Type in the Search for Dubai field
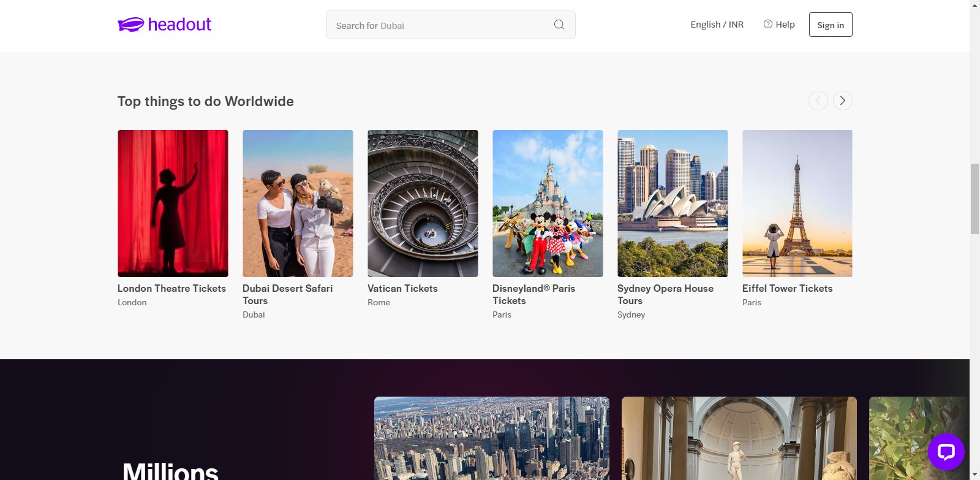The width and height of the screenshot is (980, 480). pos(438,25)
